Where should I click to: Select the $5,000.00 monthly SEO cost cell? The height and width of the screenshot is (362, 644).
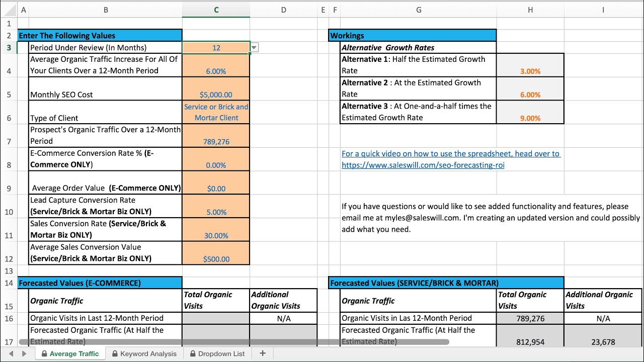[x=216, y=88]
